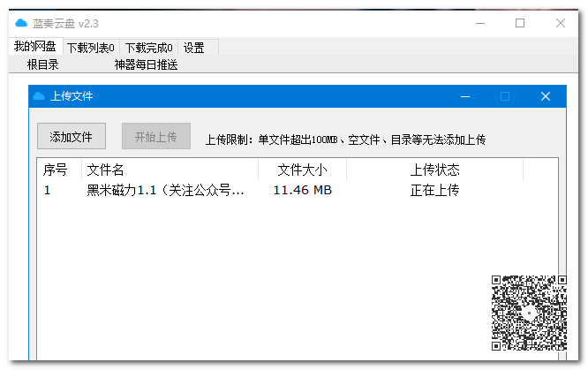This screenshot has height=370, width=588.
Task: Click the 上传限制 notice text
Action: point(345,140)
